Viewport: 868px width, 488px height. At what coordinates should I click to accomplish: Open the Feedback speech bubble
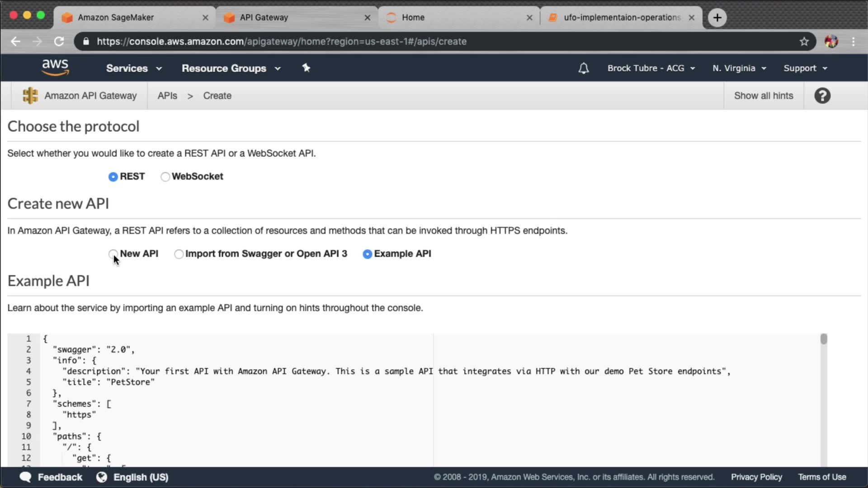click(x=26, y=477)
